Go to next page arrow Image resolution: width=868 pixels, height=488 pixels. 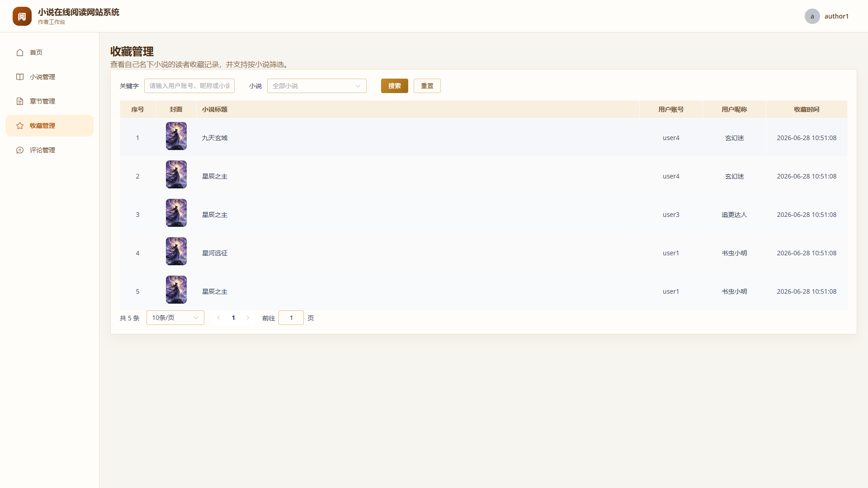[x=248, y=318]
